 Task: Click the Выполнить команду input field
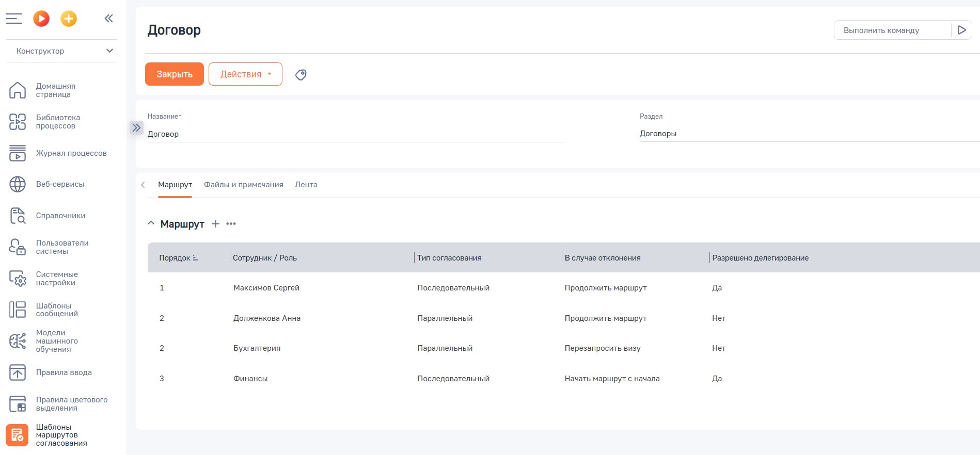(892, 30)
